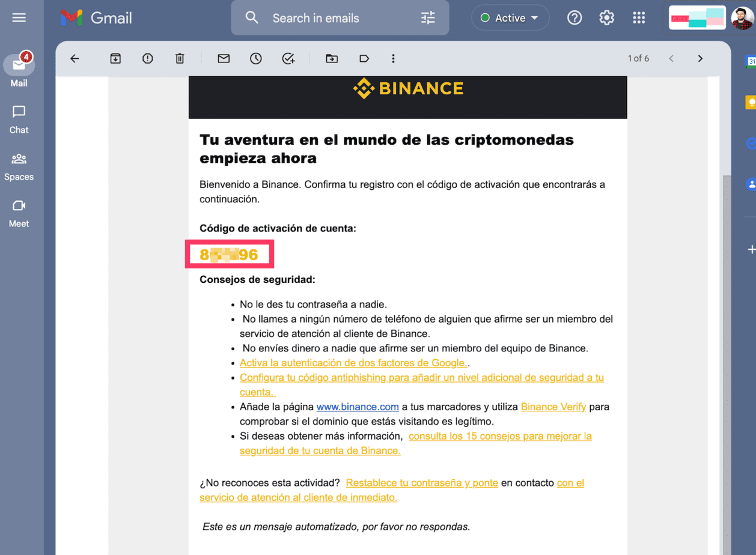756x555 pixels.
Task: Mark the email as unread
Action: pos(224,58)
